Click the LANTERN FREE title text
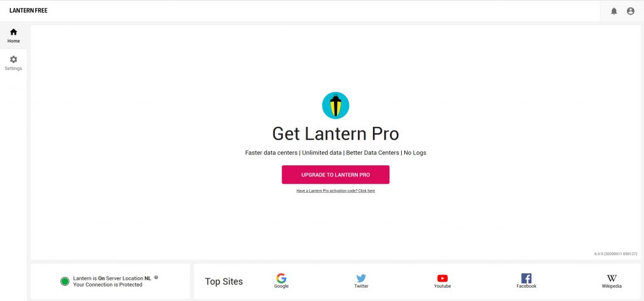Screen dimensions: 644x301 pyautogui.click(x=28, y=11)
